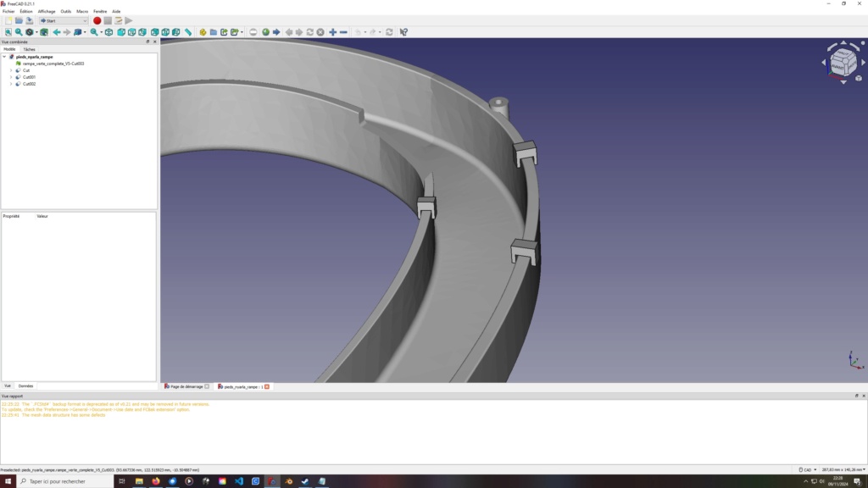The height and width of the screenshot is (488, 868).
Task: Close the Vue rapport panel
Action: tap(864, 396)
